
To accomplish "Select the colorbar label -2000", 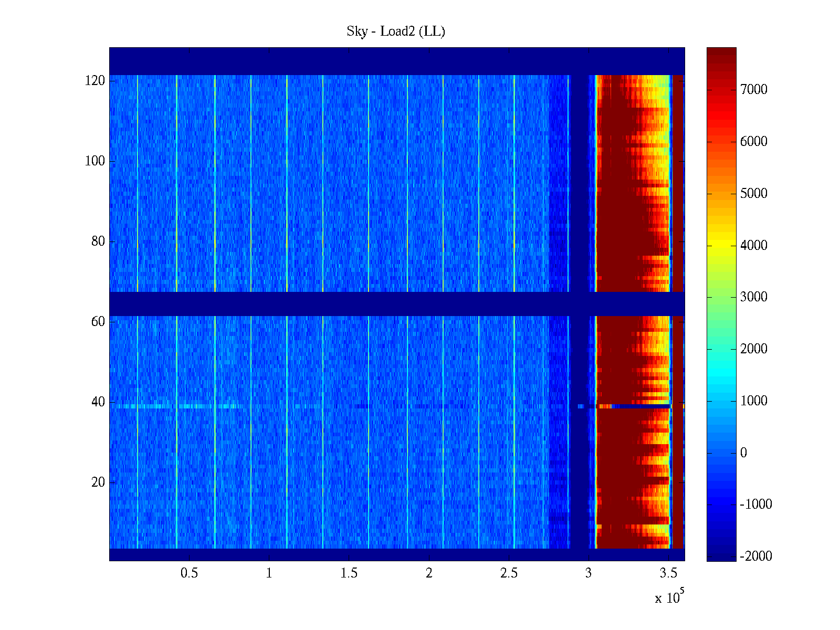I will point(755,556).
